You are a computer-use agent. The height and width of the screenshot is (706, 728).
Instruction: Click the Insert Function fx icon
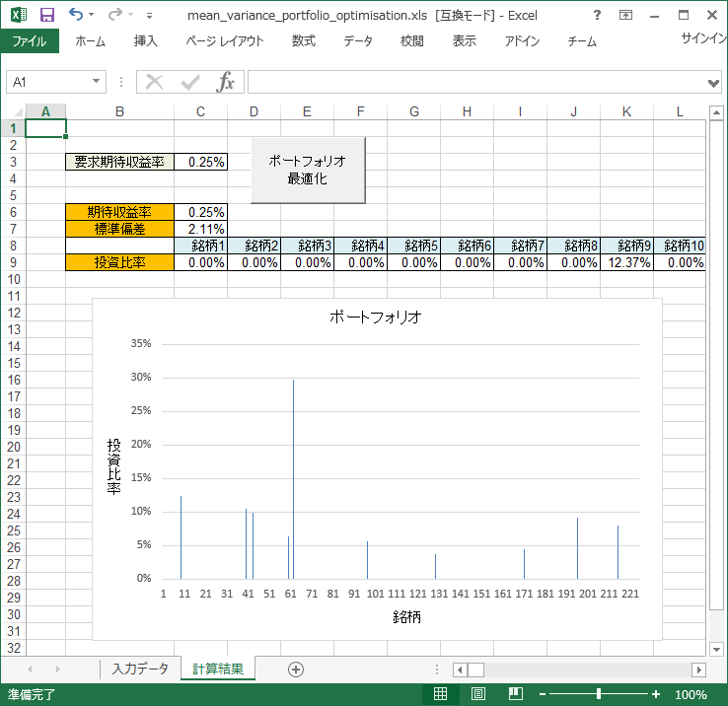tap(226, 82)
